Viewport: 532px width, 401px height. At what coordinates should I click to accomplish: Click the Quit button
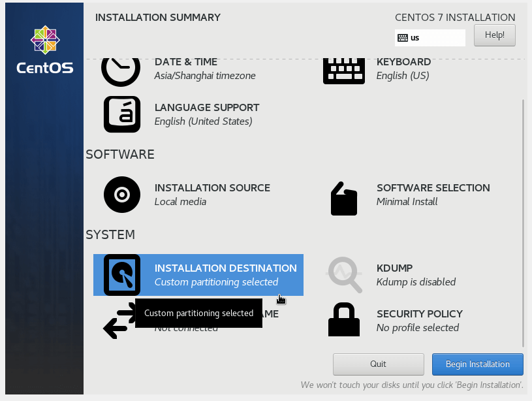point(378,364)
